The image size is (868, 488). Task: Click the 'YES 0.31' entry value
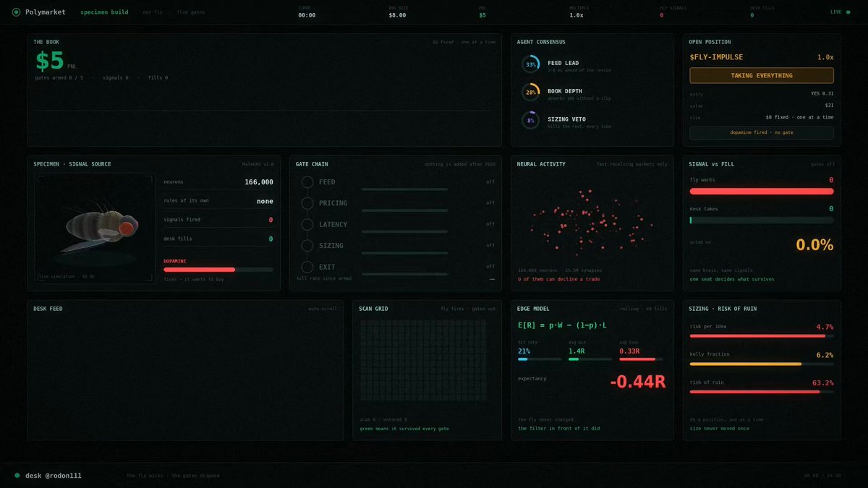pos(822,93)
